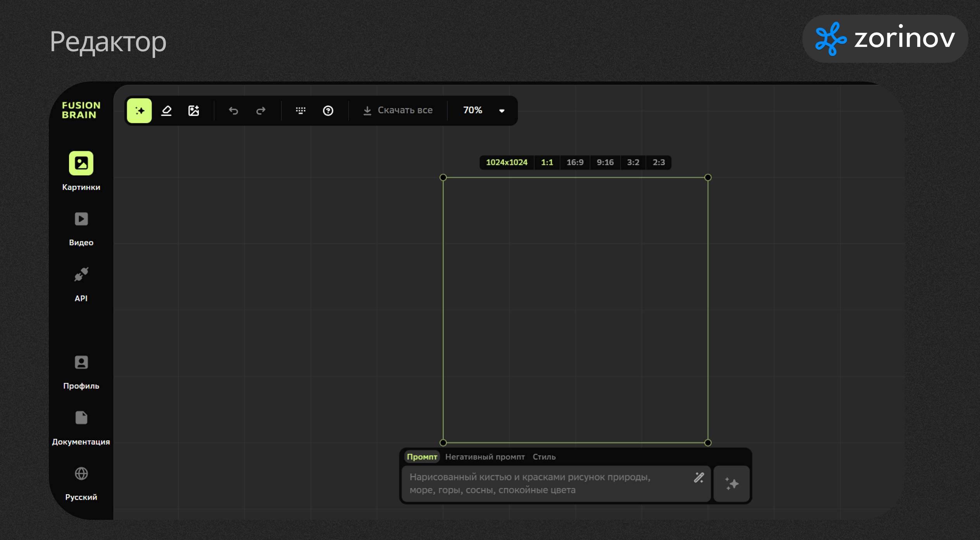Select the generate sparkle tool in toolbar

click(x=139, y=111)
